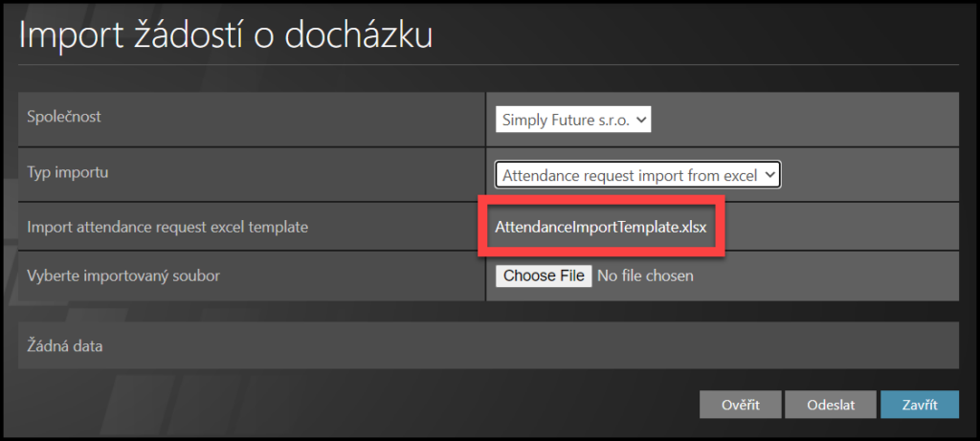Click the 'Import žádostí o docházku' heading

[226, 35]
